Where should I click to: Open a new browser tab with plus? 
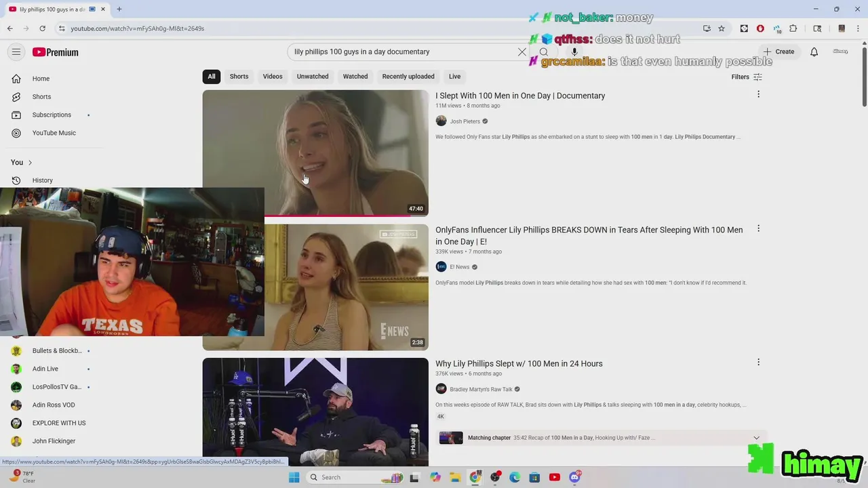tap(119, 9)
